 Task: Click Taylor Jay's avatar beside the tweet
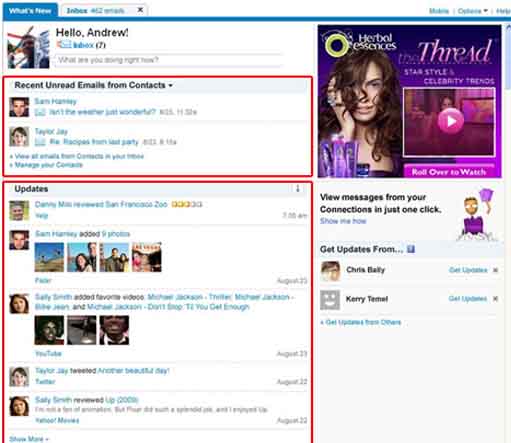pyautogui.click(x=19, y=377)
